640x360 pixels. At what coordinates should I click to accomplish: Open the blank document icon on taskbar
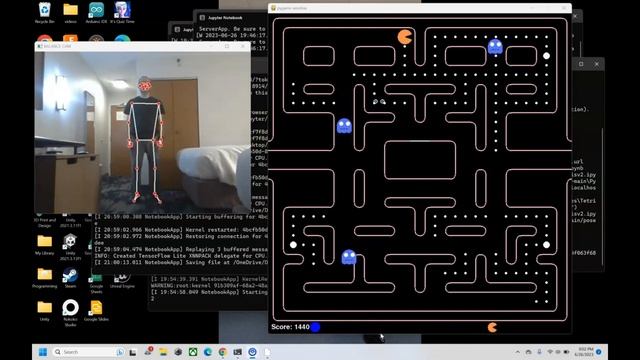point(267,352)
